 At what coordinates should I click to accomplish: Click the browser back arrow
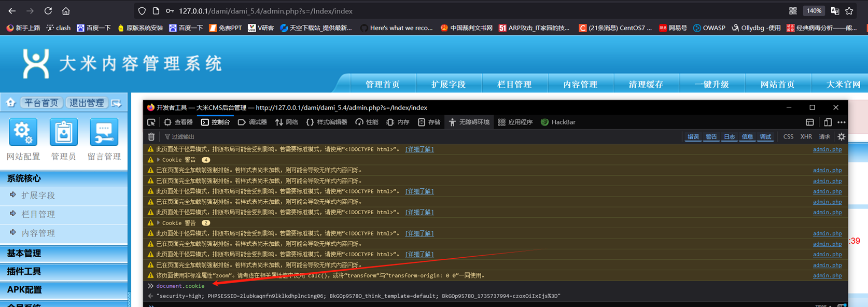coord(12,11)
